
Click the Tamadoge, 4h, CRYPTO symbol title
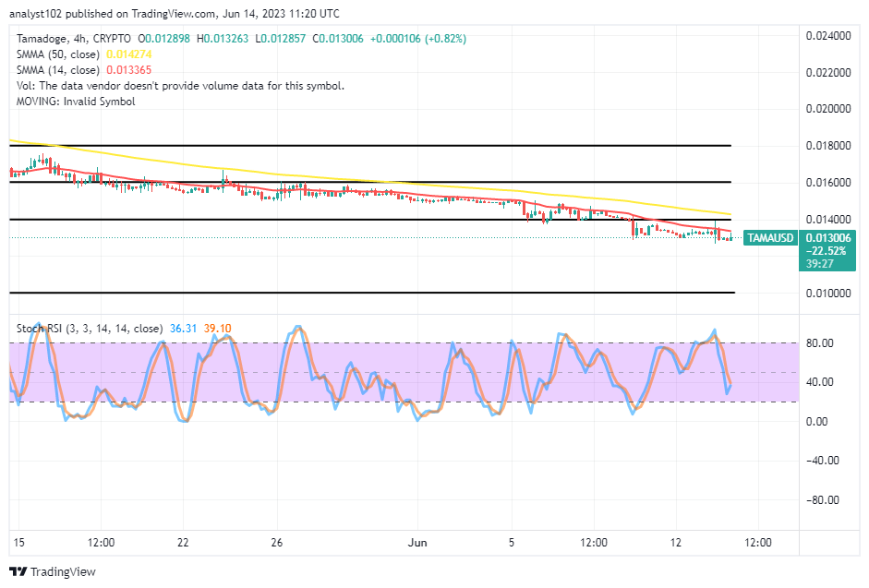click(74, 39)
